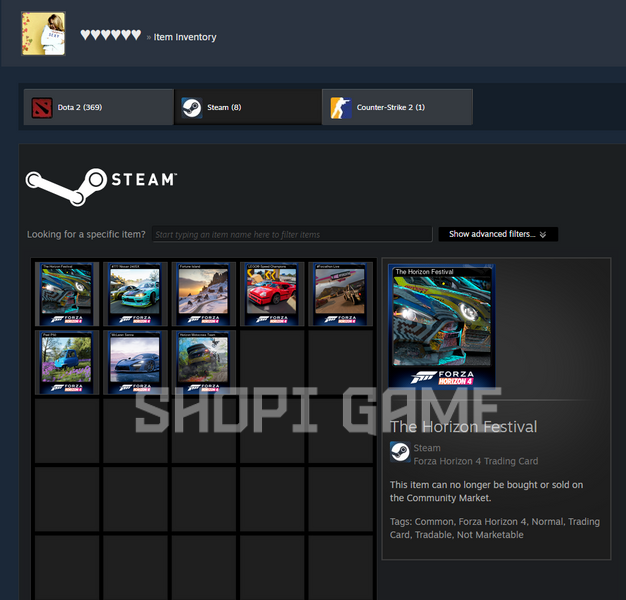Screen dimensions: 626x600
Task: Click the Steam label in the details panel
Action: point(427,448)
